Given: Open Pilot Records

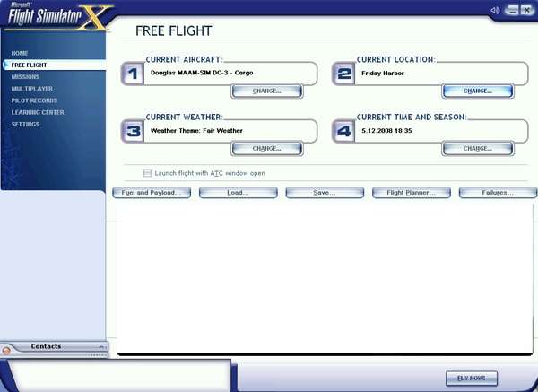Looking at the screenshot, I should coord(34,100).
